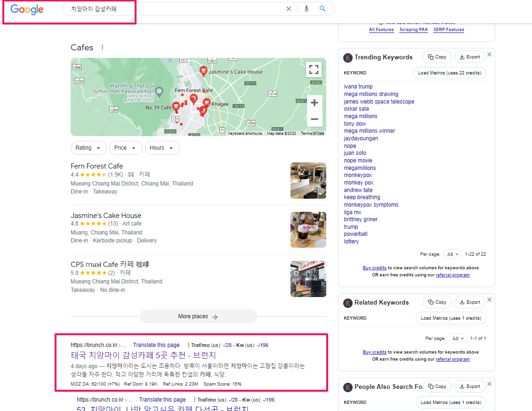Zoom in on the map with the plus icon
The image size is (532, 411).
click(314, 103)
